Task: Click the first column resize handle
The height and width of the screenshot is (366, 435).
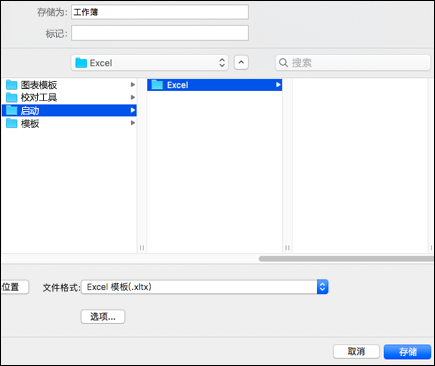Action: (142, 248)
